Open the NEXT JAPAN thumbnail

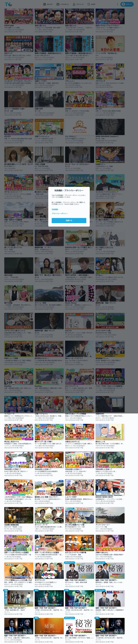click(80, 266)
